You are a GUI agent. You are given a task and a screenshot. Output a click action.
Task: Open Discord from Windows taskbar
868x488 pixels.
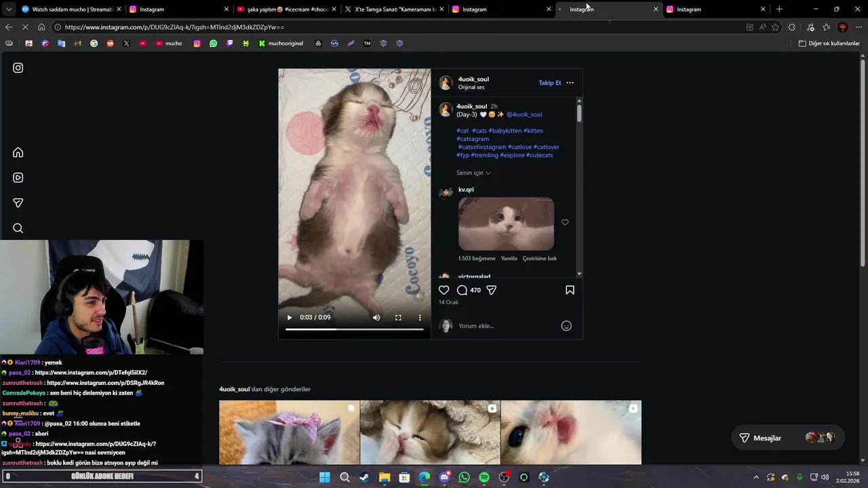tap(444, 477)
